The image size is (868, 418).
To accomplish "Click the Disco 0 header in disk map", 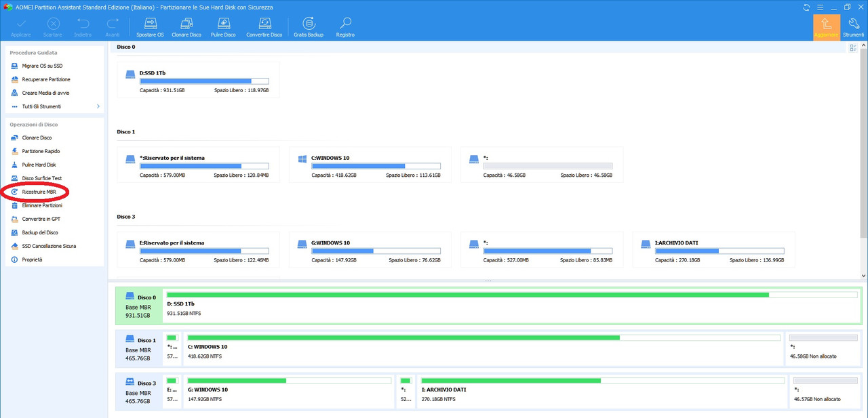I will pyautogui.click(x=138, y=306).
